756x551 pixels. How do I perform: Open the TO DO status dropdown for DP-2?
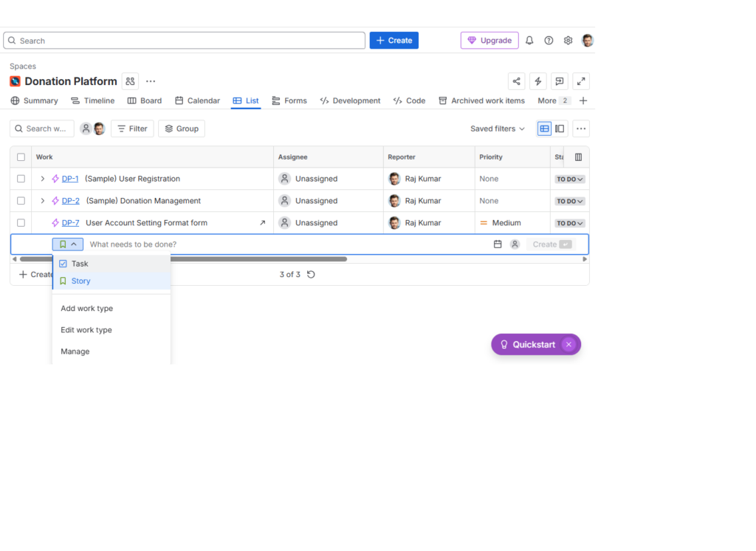(x=570, y=201)
